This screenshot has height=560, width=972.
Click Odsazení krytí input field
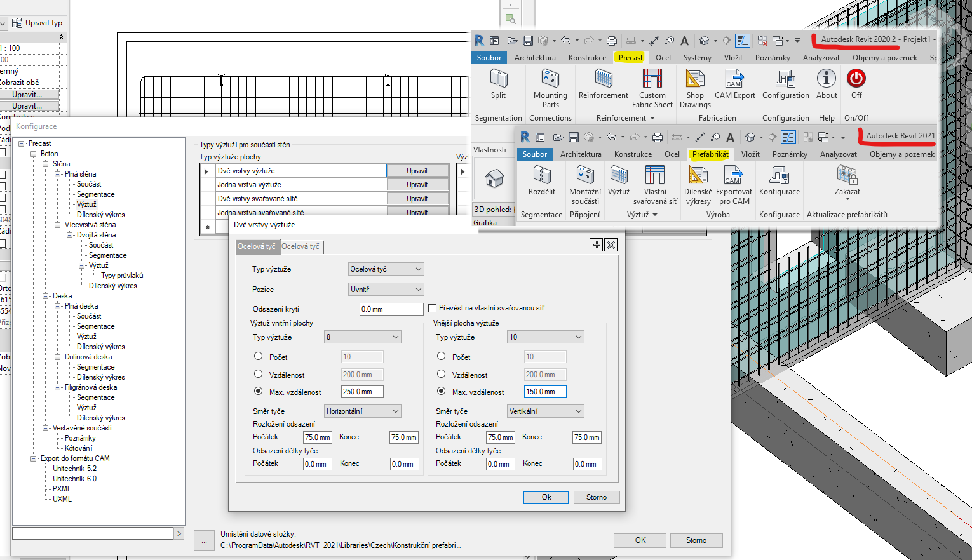[391, 309]
